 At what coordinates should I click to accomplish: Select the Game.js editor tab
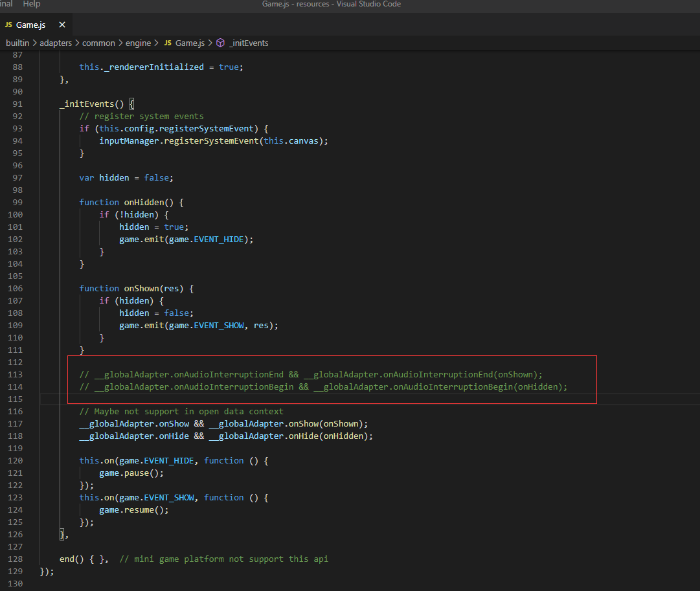36,25
